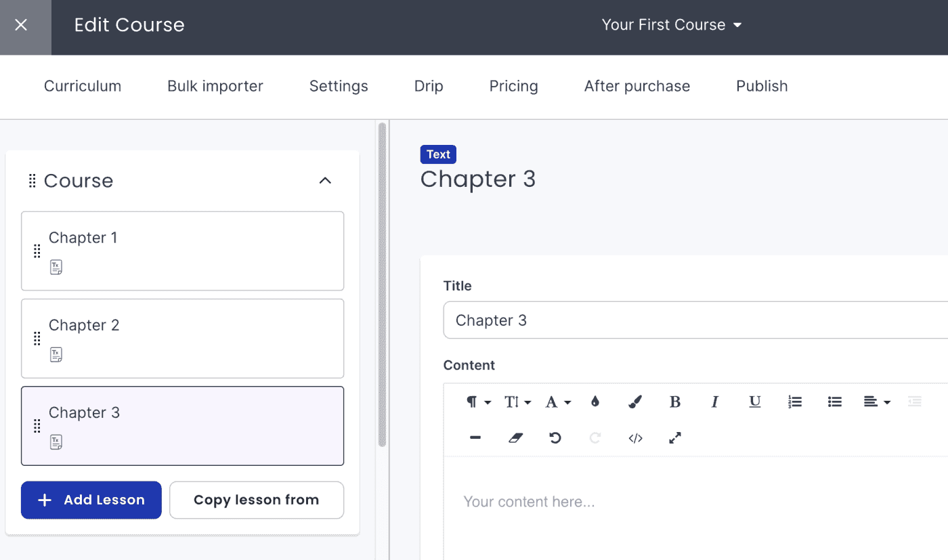Screen dimensions: 948x560
Task: Open the font family dropdown
Action: click(x=558, y=402)
